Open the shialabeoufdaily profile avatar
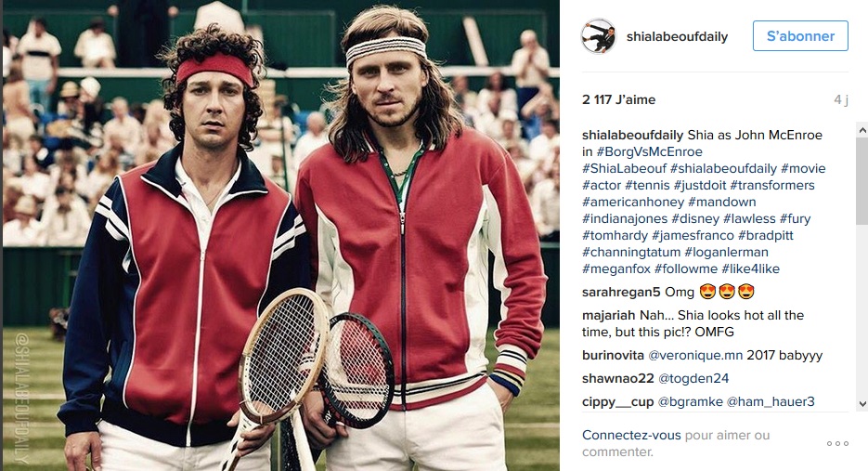868x471 pixels. [599, 36]
